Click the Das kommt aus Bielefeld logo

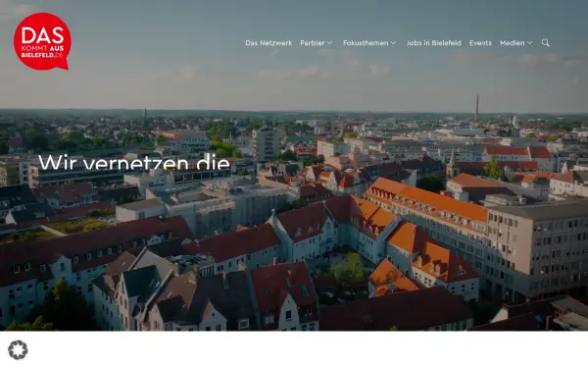click(x=42, y=41)
